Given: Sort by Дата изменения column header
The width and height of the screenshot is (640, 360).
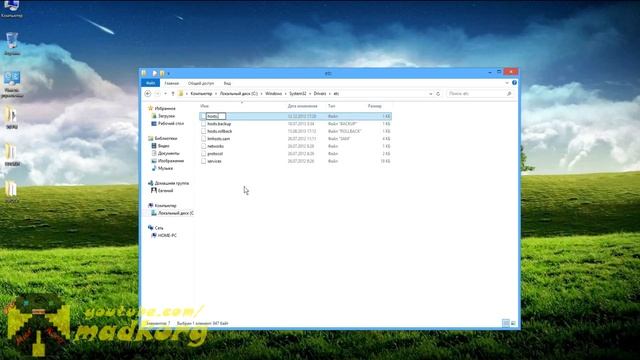Looking at the screenshot, I should coord(302,106).
